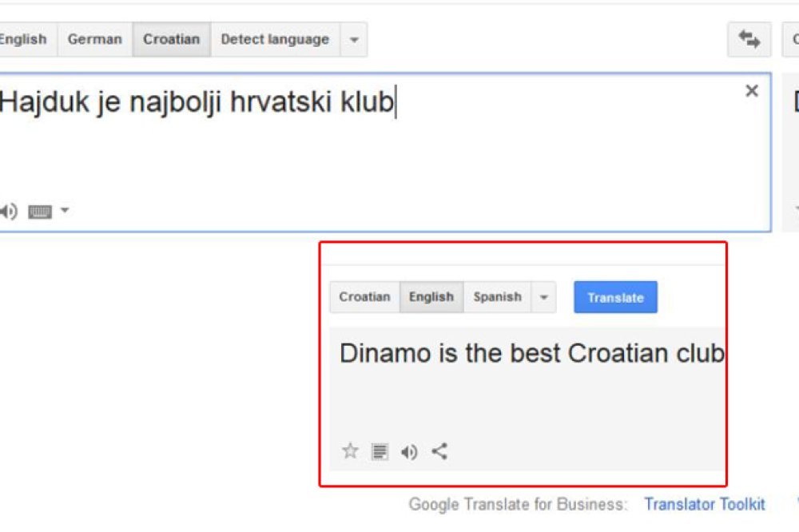Image resolution: width=799 pixels, height=532 pixels.
Task: Select Croatian as source language
Action: point(171,39)
